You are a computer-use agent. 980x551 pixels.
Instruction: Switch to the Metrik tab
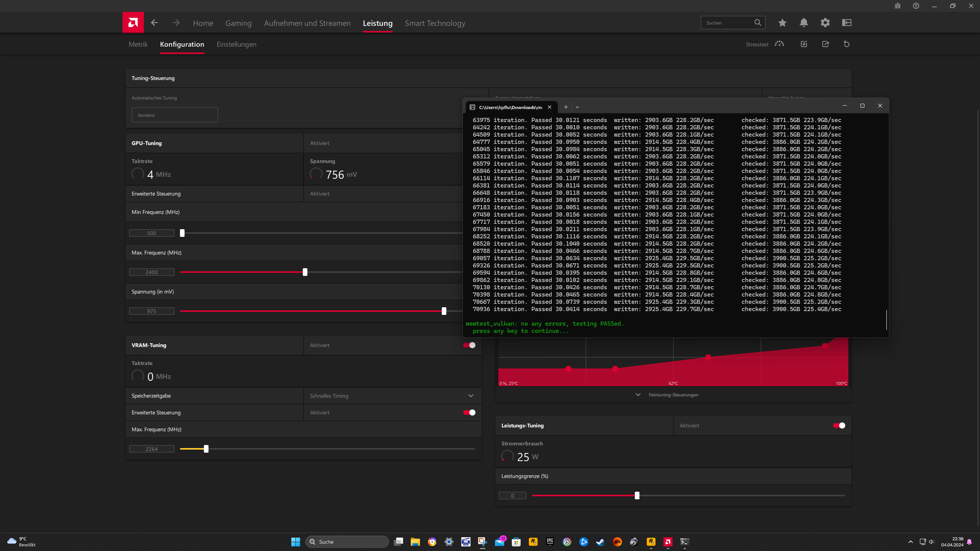click(138, 44)
